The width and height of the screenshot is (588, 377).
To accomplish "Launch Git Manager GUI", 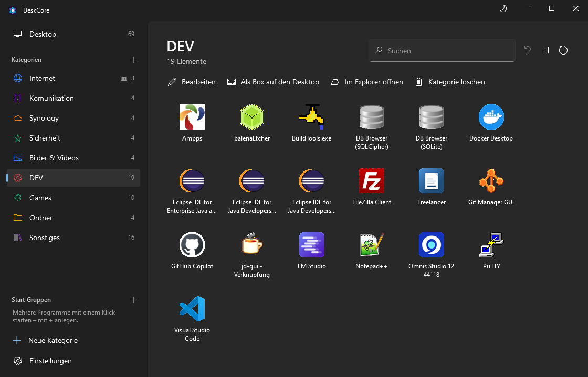I will pos(491,181).
